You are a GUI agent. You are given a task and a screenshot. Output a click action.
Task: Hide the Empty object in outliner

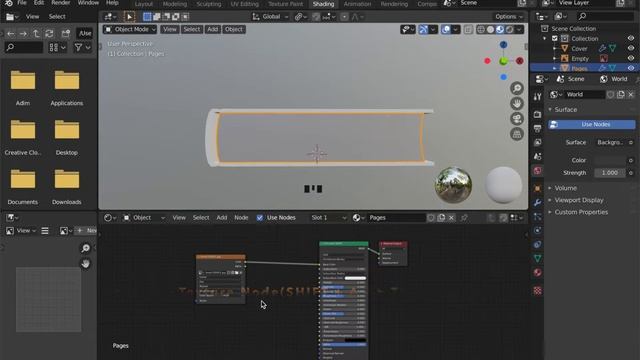tap(631, 58)
